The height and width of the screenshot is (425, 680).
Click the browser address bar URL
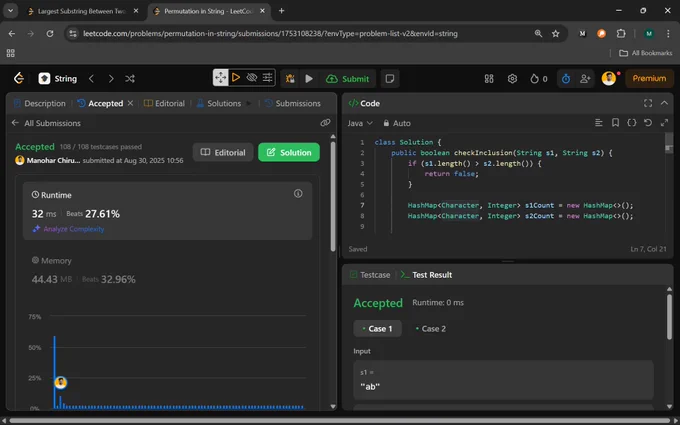tap(270, 33)
